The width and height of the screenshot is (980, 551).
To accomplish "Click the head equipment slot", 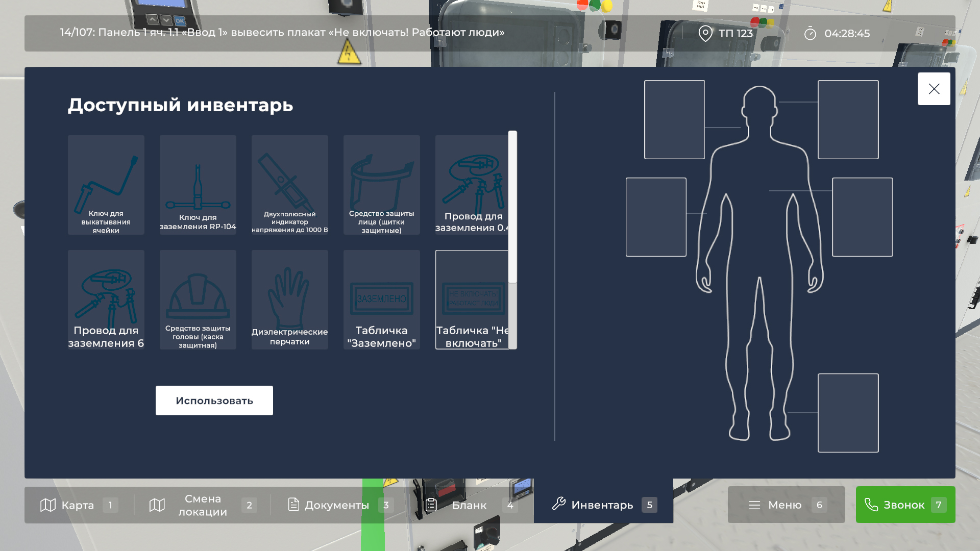I will click(x=848, y=119).
